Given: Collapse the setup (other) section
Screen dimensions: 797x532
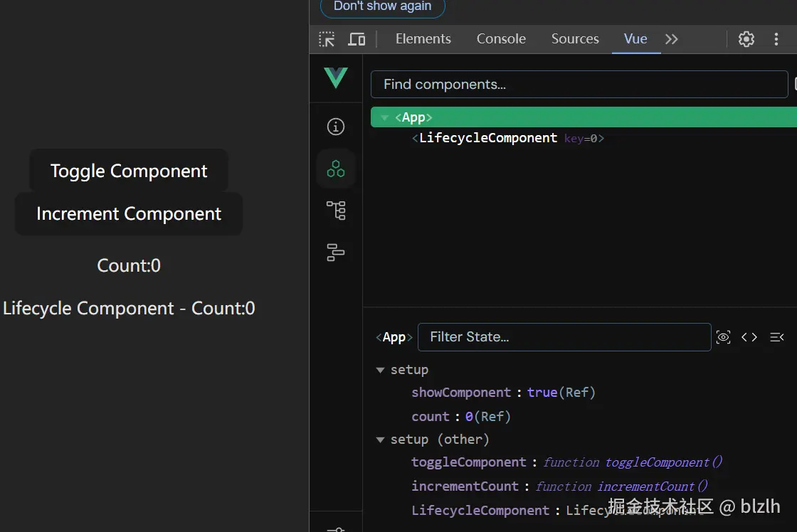Looking at the screenshot, I should (x=381, y=440).
